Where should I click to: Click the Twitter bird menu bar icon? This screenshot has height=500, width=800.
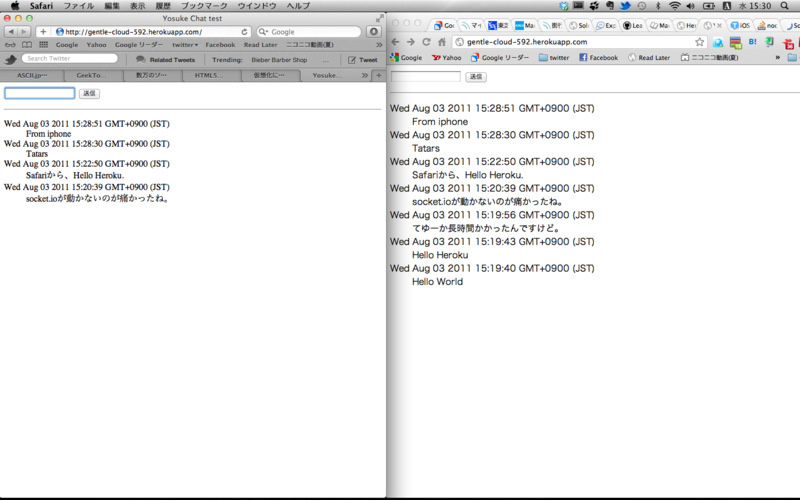pyautogui.click(x=626, y=6)
